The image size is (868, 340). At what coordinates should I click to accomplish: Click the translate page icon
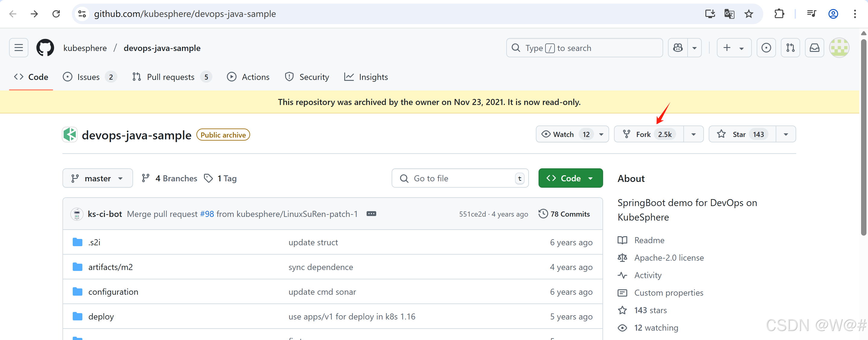(x=729, y=14)
